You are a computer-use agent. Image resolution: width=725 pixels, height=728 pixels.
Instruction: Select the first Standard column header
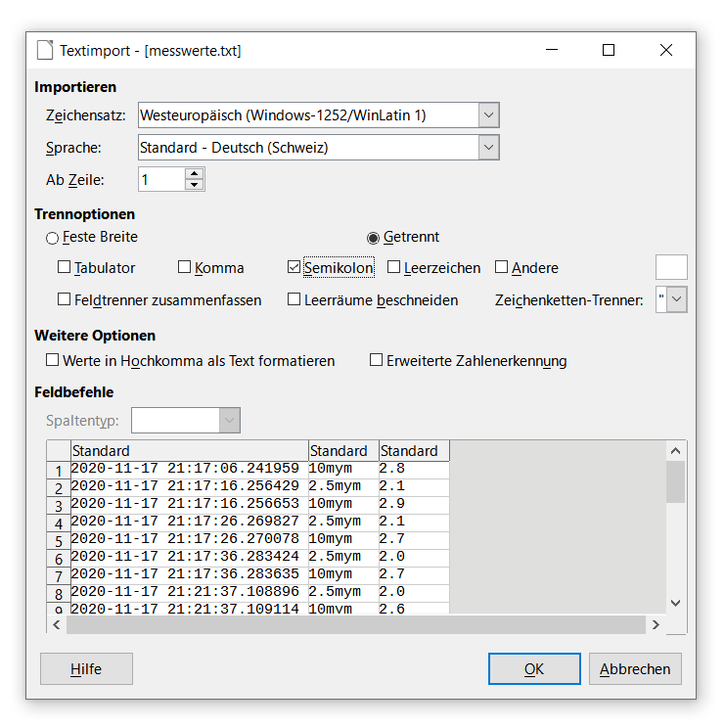pos(189,451)
